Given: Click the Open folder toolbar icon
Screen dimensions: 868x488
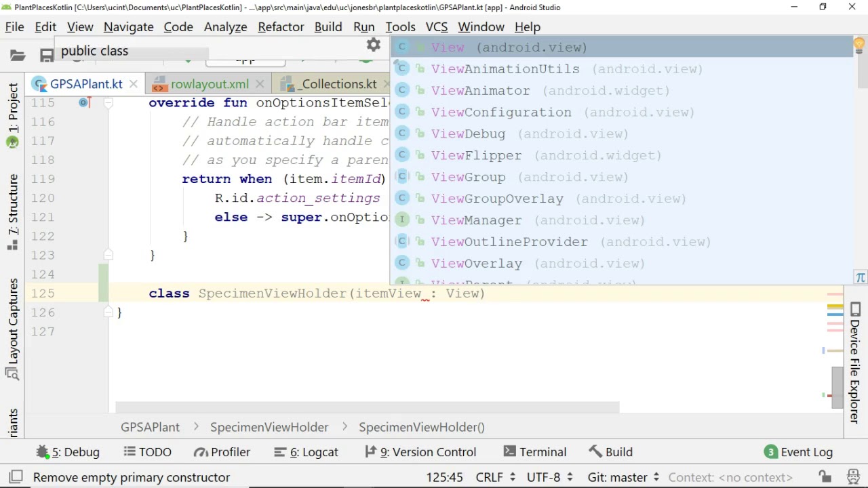Looking at the screenshot, I should coord(18,55).
